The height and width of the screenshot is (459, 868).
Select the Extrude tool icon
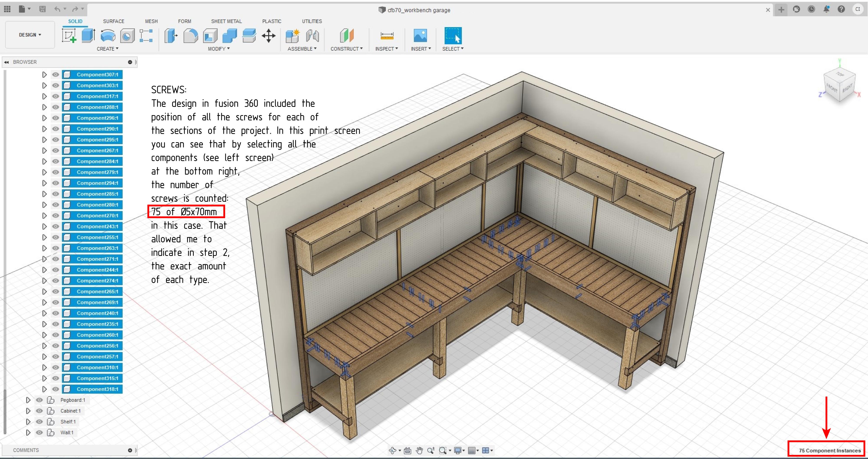[x=88, y=35]
